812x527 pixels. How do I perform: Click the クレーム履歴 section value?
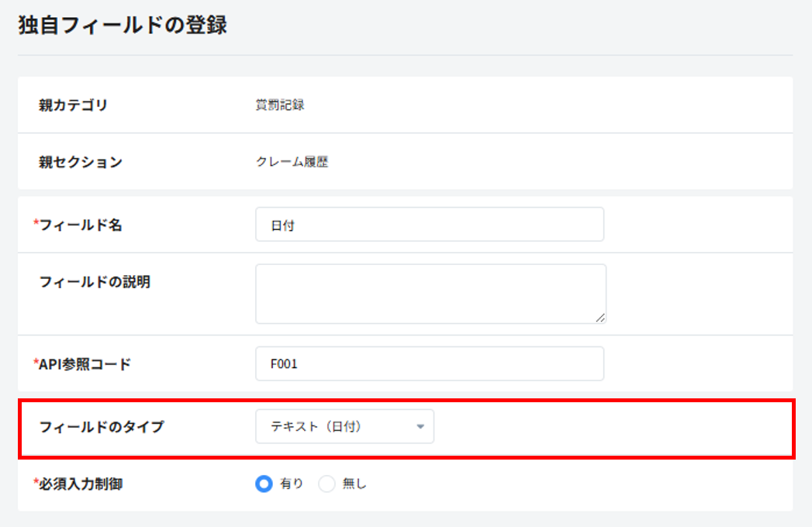(292, 163)
